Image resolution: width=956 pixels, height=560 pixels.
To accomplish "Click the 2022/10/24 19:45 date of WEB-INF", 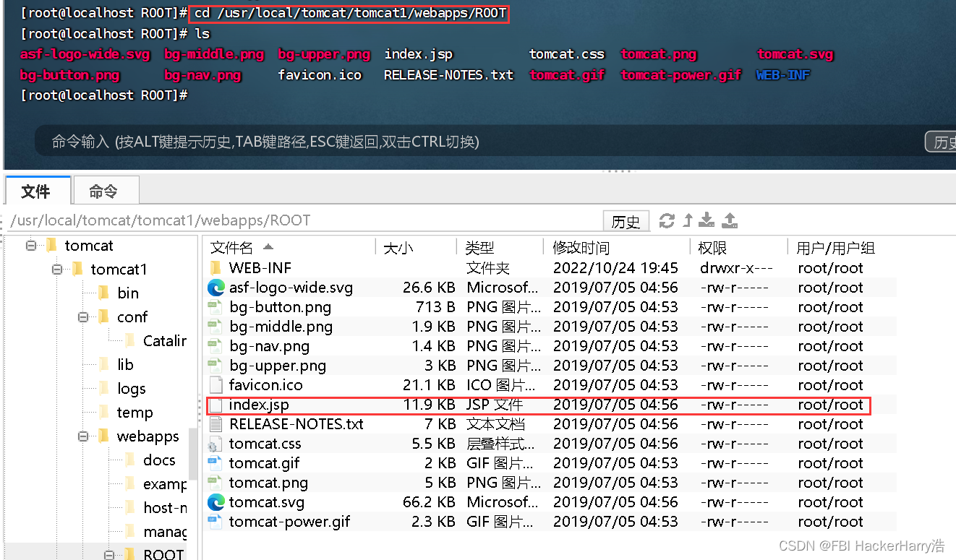I will pos(615,268).
